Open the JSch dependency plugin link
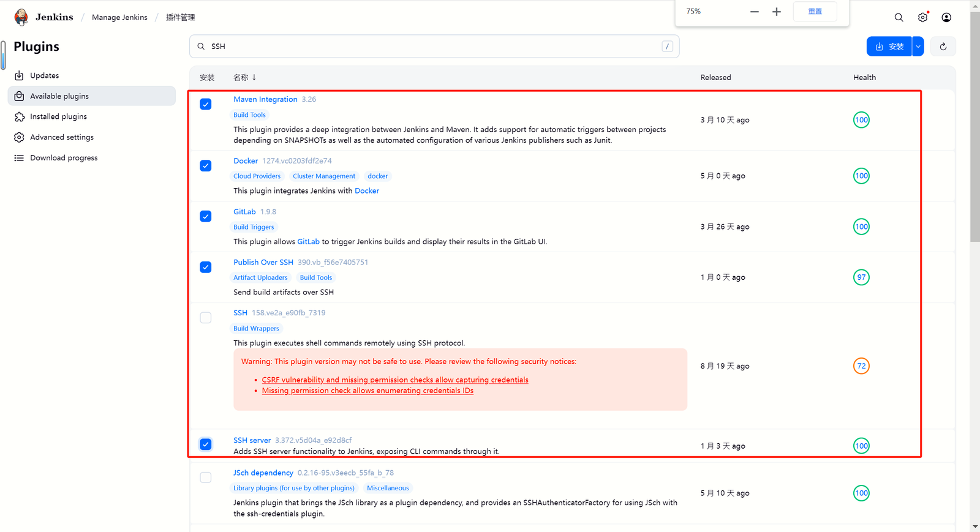980x532 pixels. (x=263, y=473)
